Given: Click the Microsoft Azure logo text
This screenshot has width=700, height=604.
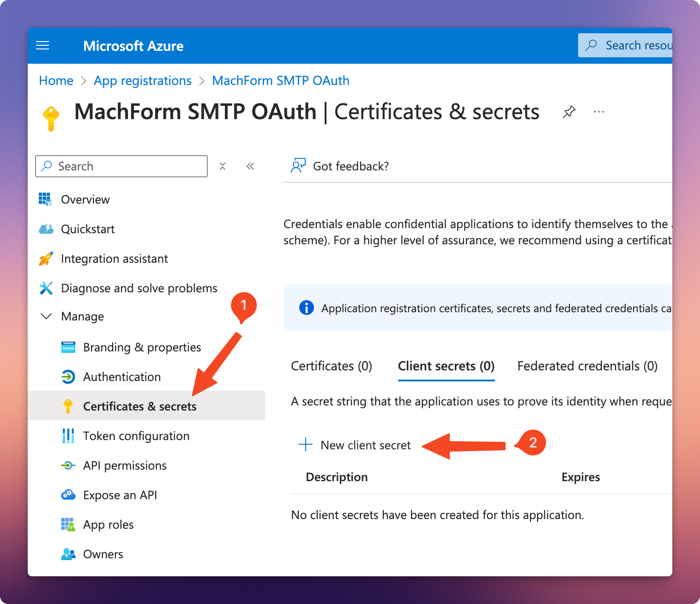Looking at the screenshot, I should [133, 46].
